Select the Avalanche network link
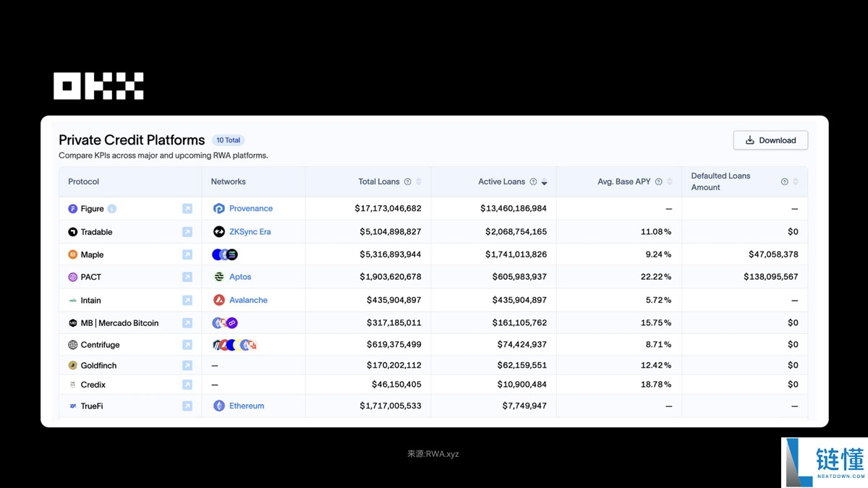The height and width of the screenshot is (488, 868). point(248,300)
